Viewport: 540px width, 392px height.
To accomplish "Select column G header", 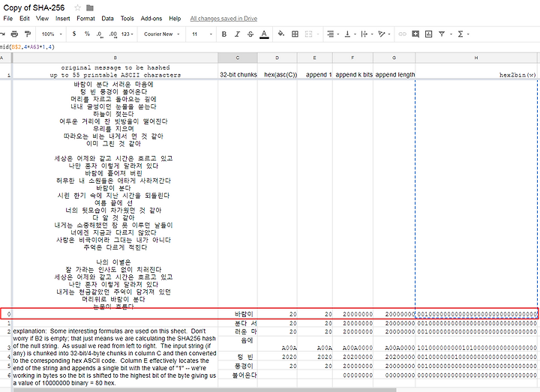I will [394, 58].
